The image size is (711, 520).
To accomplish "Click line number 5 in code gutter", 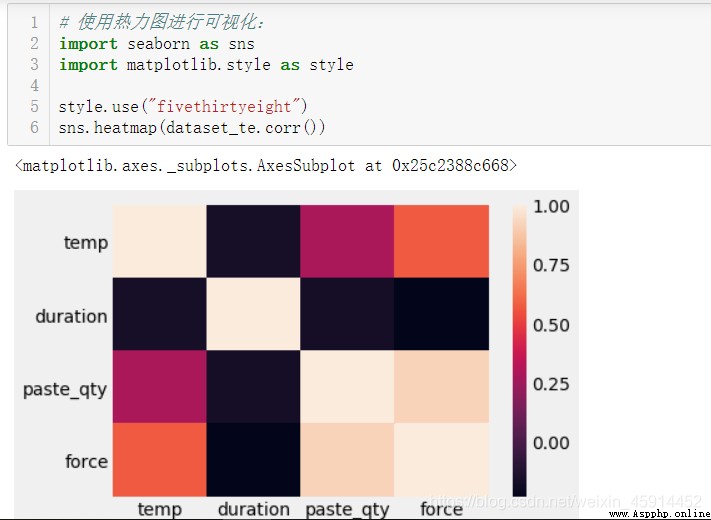I will [34, 106].
